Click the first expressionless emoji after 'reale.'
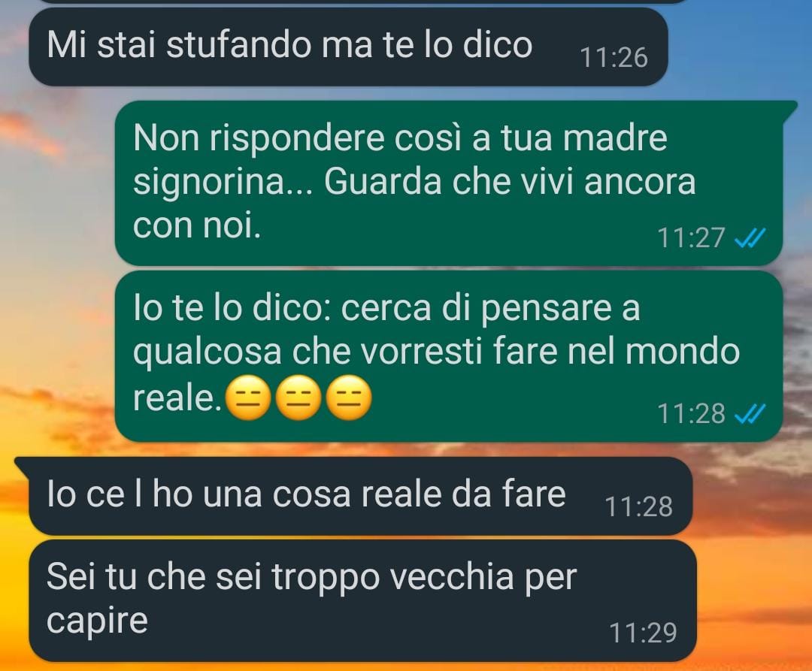812x671 pixels. [250, 399]
